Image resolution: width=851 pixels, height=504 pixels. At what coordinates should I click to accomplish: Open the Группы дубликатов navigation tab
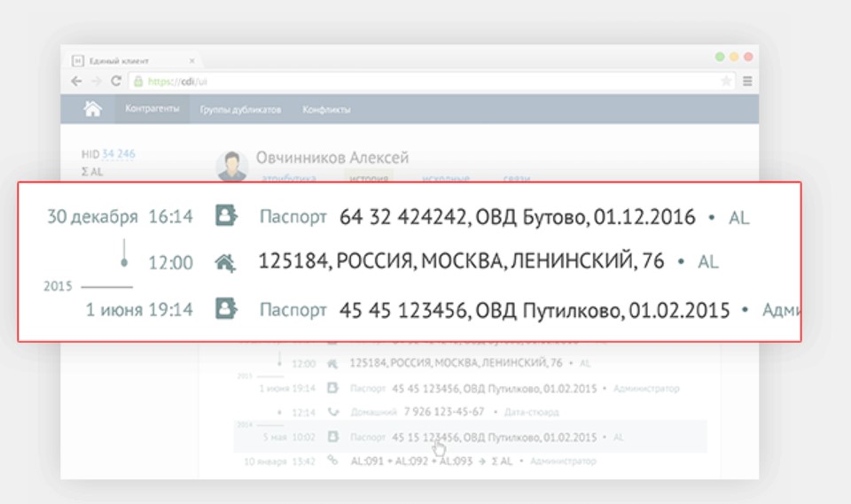click(x=240, y=110)
